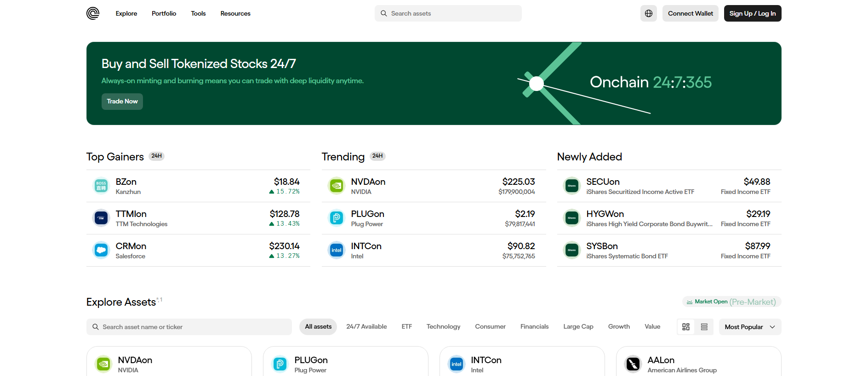
Task: Click magnifier icon in asset name search
Action: (x=96, y=327)
